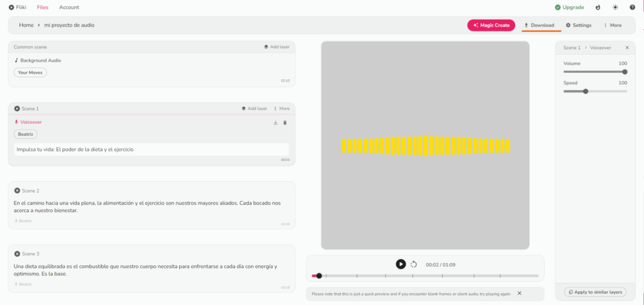The image size is (644, 305).
Task: Play Scene 3 using its play icon
Action: [17, 253]
